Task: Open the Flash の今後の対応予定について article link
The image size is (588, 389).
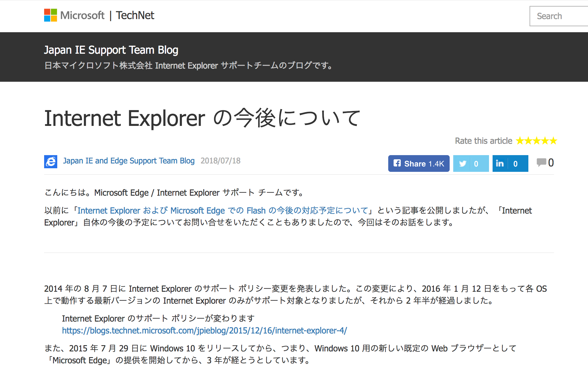Action: point(223,211)
